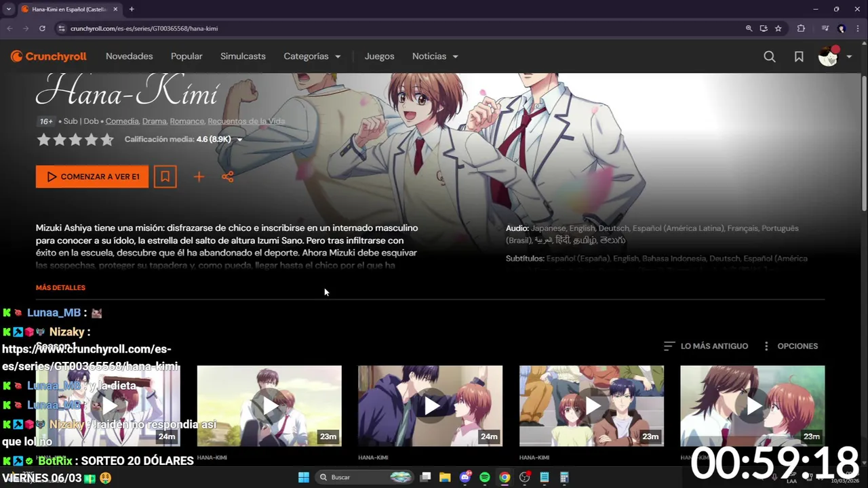The height and width of the screenshot is (488, 868).
Task: Expand the Categorías dropdown
Action: [x=312, y=56]
